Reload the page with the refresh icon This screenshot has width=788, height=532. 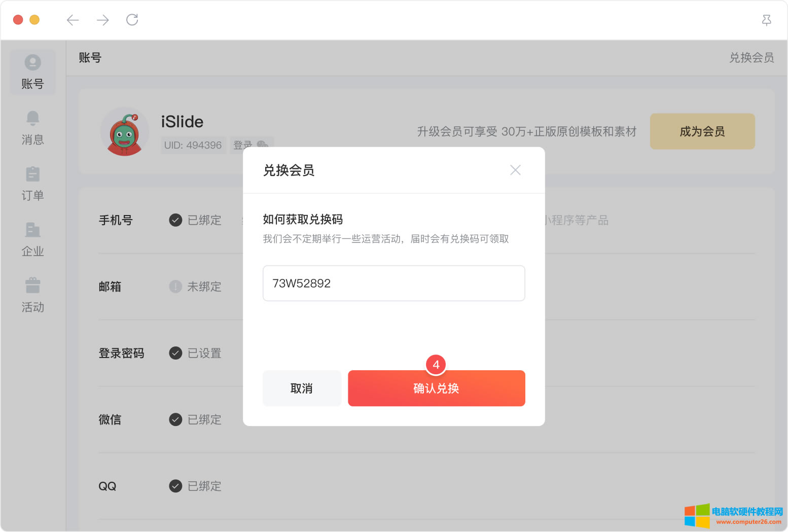[132, 20]
